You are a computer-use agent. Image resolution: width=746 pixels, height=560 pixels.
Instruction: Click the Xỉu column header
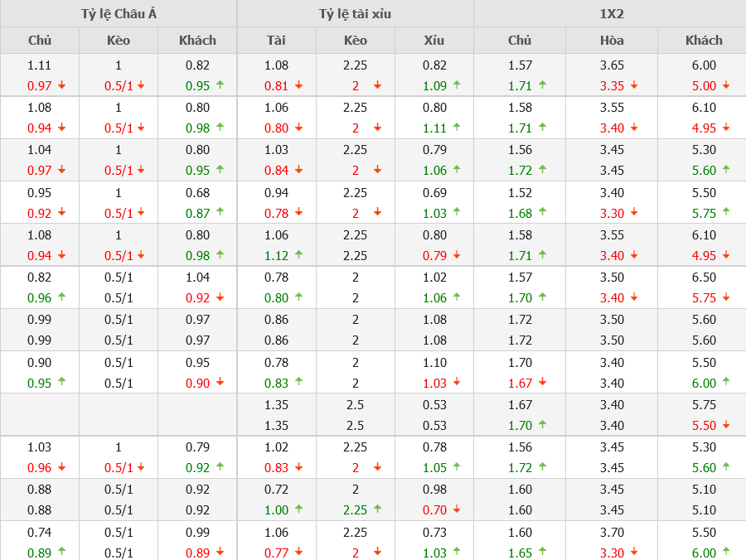coord(434,40)
